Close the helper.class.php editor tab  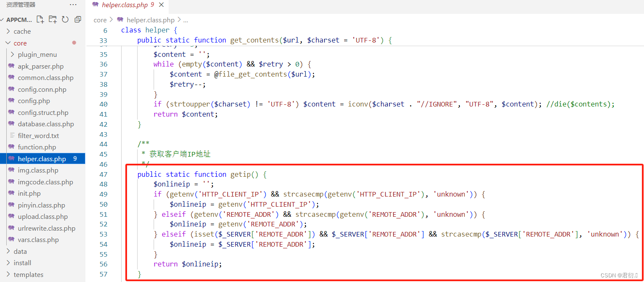tap(161, 5)
